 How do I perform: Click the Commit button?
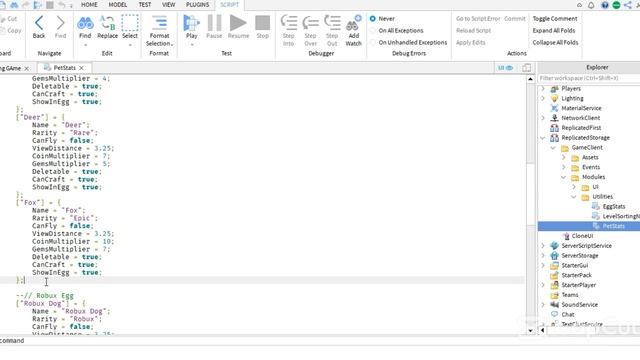[x=515, y=19]
